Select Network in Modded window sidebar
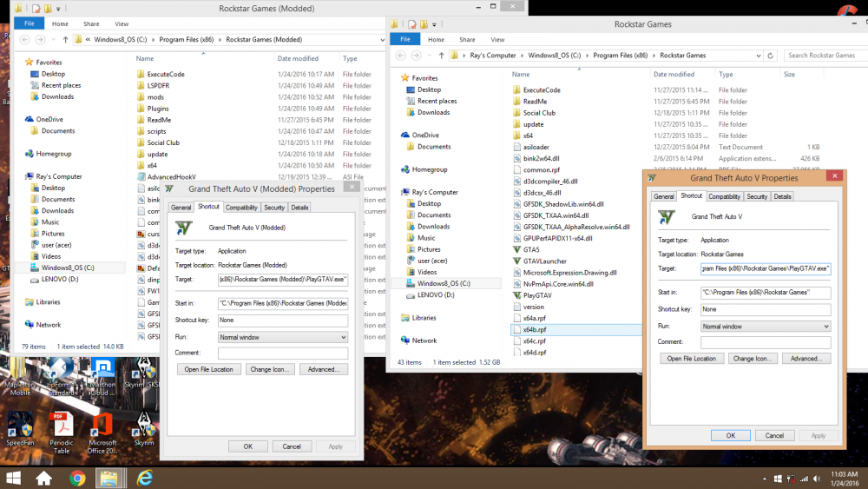The height and width of the screenshot is (489, 868). tap(48, 325)
